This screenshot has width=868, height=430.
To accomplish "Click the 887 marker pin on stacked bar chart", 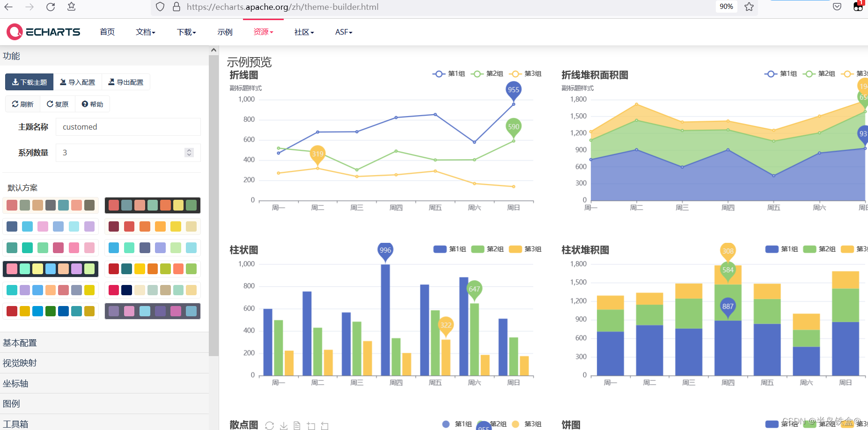I will click(728, 306).
